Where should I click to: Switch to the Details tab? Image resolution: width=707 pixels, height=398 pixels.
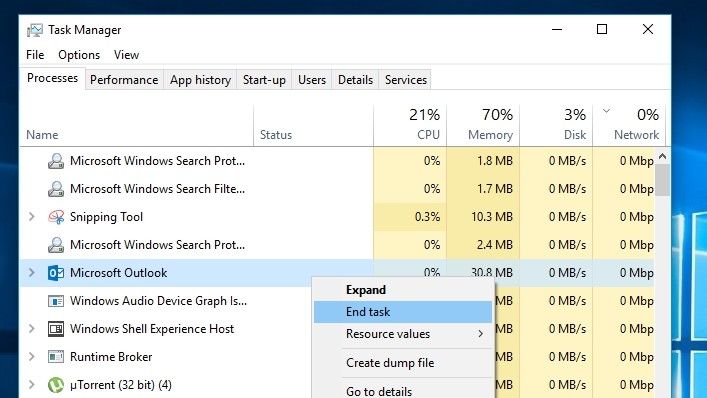(x=355, y=80)
